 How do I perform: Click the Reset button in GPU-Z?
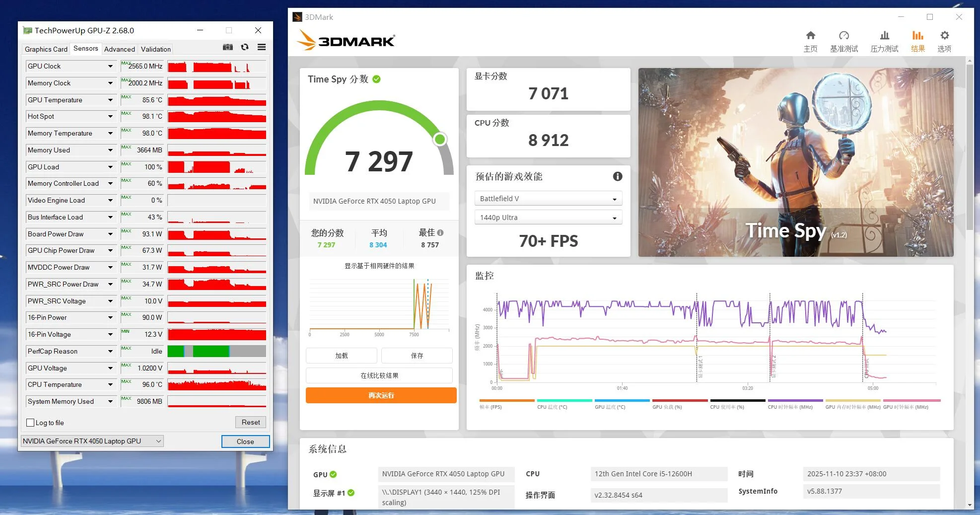point(250,422)
